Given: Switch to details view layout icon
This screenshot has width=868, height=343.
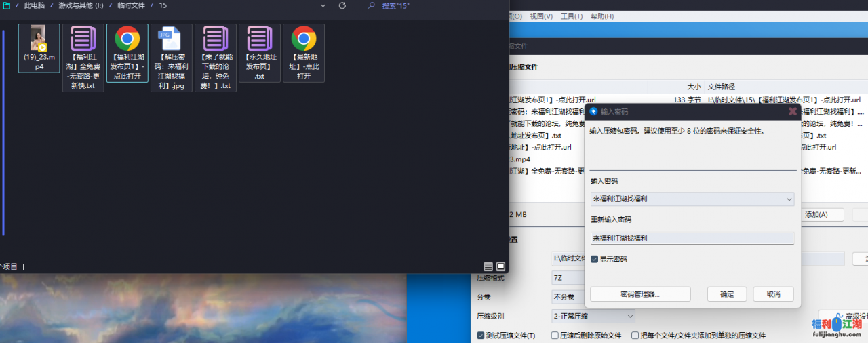Looking at the screenshot, I should tap(488, 266).
